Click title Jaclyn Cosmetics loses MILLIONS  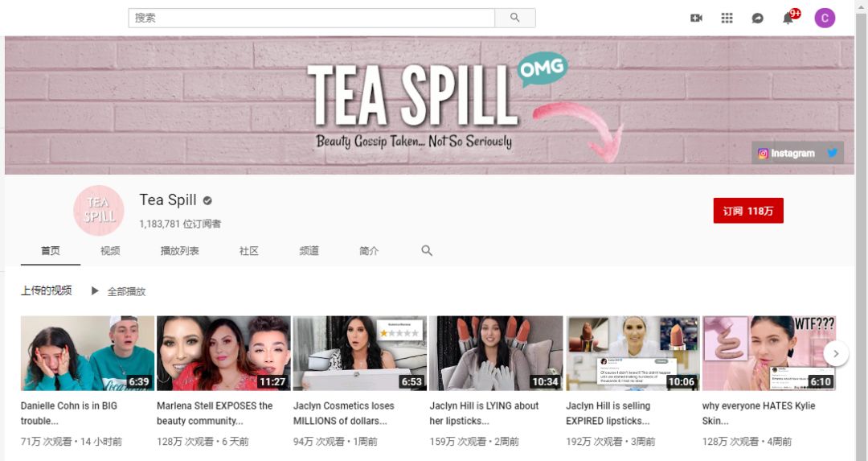click(344, 414)
